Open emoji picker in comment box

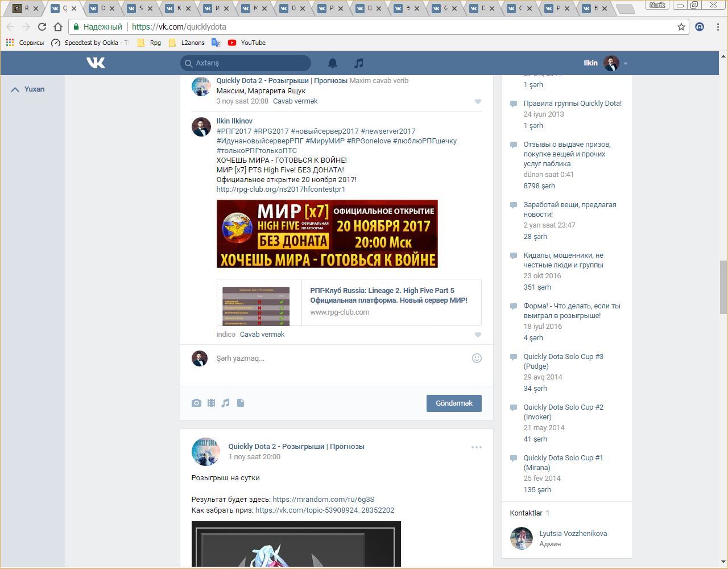477,358
